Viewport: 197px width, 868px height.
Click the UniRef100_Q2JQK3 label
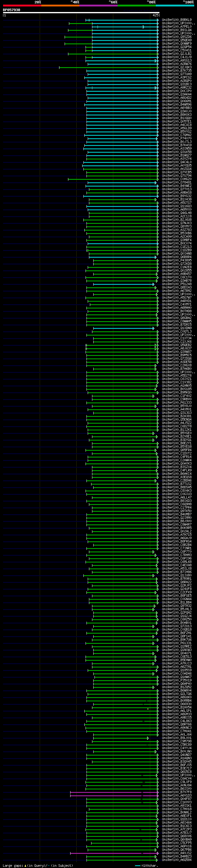(x=176, y=67)
